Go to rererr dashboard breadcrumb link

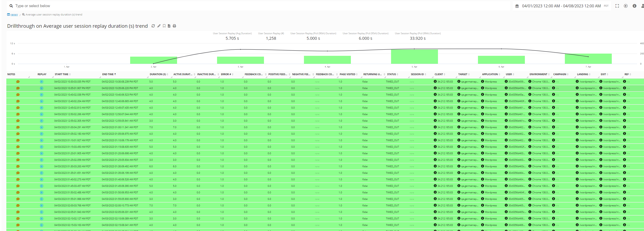[x=14, y=15]
